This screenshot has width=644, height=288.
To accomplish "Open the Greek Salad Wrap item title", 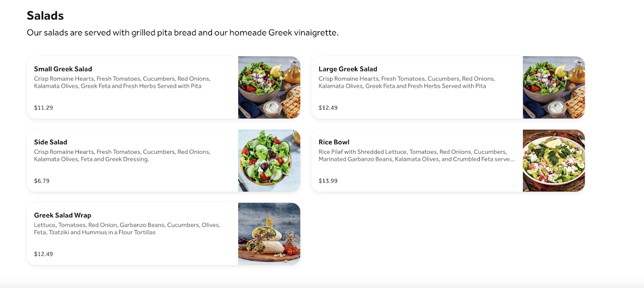I will pyautogui.click(x=62, y=215).
